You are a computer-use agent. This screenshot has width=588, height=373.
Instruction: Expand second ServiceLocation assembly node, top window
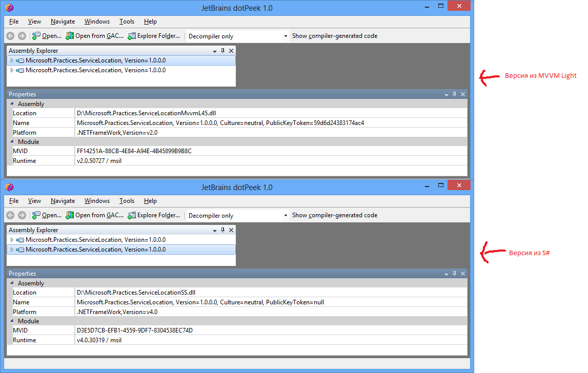point(12,70)
